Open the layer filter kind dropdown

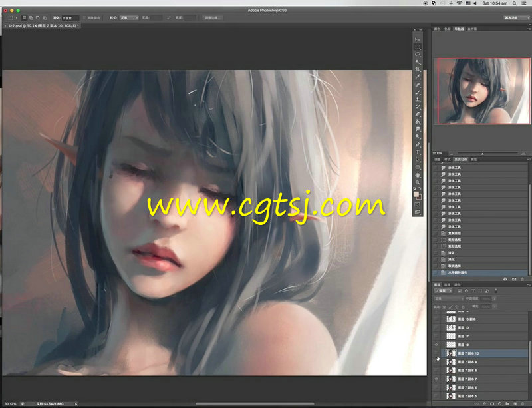click(443, 291)
